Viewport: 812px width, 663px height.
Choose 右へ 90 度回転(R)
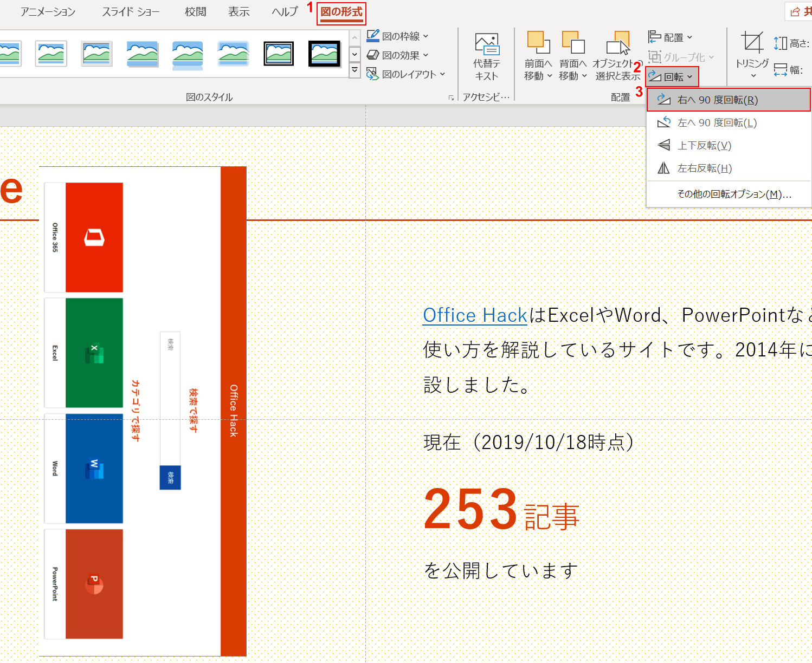click(x=729, y=100)
